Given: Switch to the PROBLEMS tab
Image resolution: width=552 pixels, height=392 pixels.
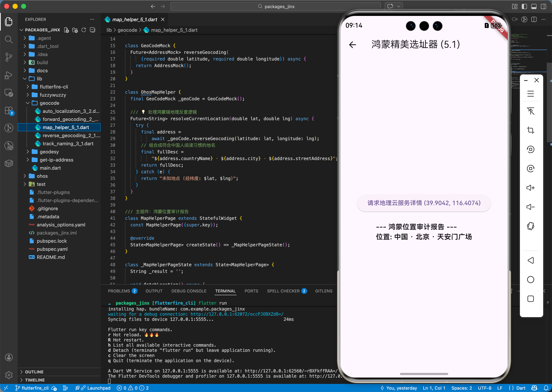Looking at the screenshot, I should click(x=119, y=291).
